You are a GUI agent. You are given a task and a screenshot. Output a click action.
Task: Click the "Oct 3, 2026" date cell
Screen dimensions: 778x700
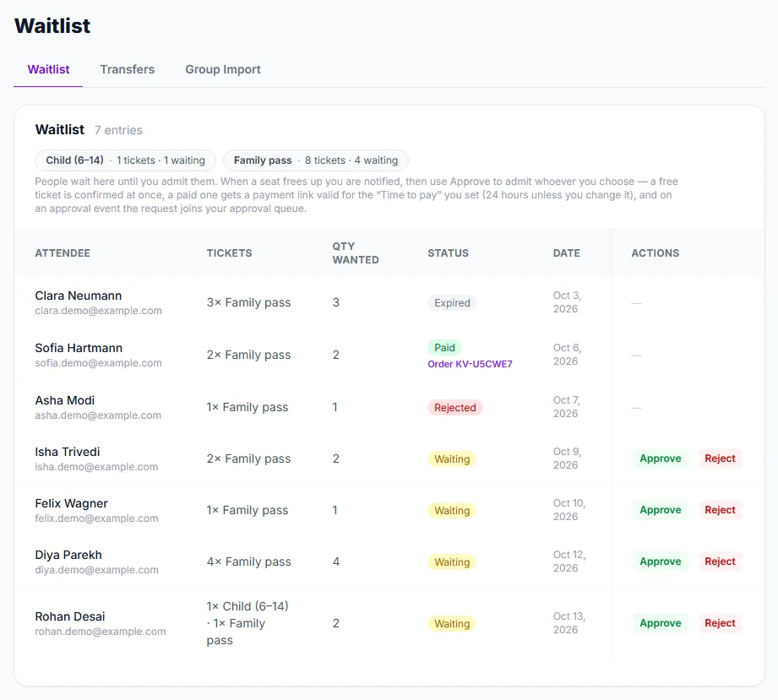[567, 302]
